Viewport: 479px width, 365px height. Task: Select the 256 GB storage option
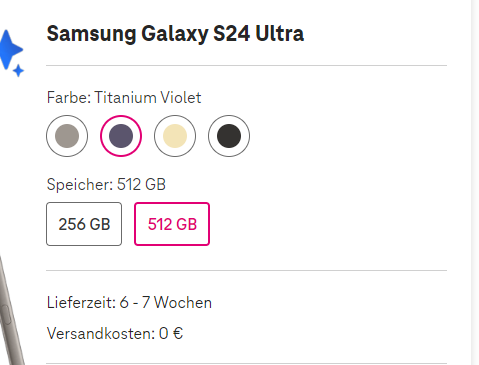[84, 224]
